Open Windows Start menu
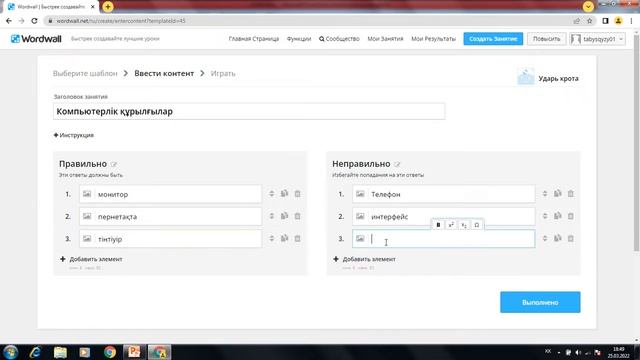Image resolution: width=640 pixels, height=360 pixels. click(x=11, y=352)
